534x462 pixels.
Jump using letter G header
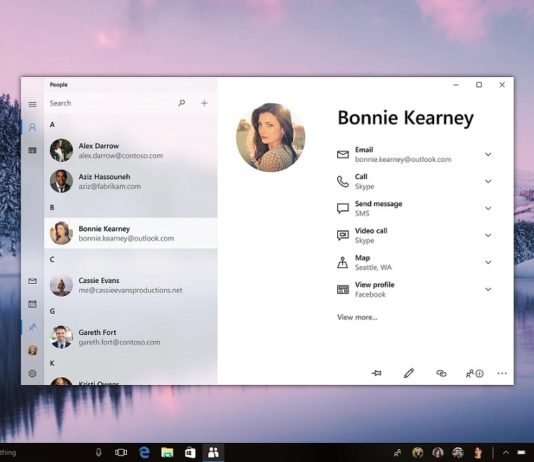[x=52, y=311]
